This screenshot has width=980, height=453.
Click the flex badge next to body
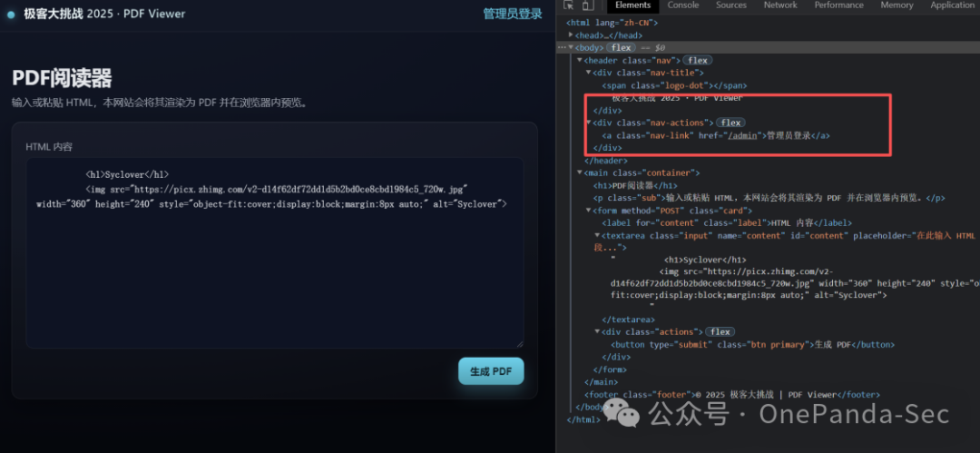pos(621,47)
